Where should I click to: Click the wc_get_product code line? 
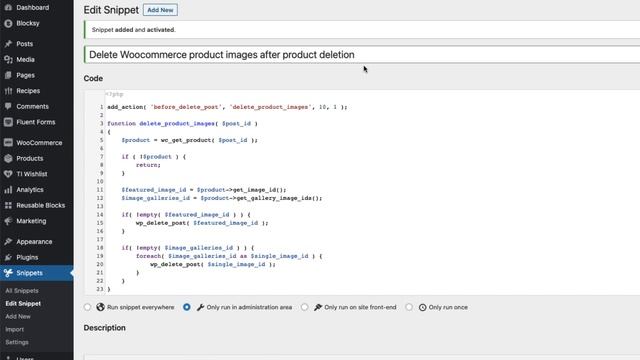tap(189, 140)
